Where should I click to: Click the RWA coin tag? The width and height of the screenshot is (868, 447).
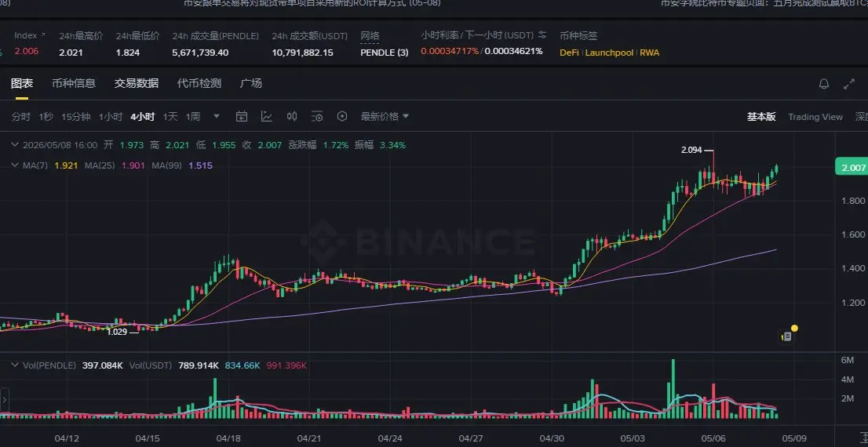coord(650,53)
